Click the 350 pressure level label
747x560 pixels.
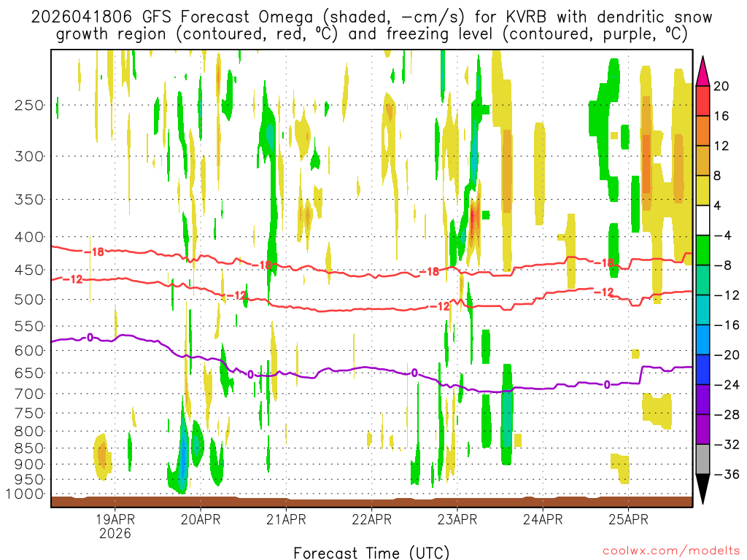click(x=29, y=200)
